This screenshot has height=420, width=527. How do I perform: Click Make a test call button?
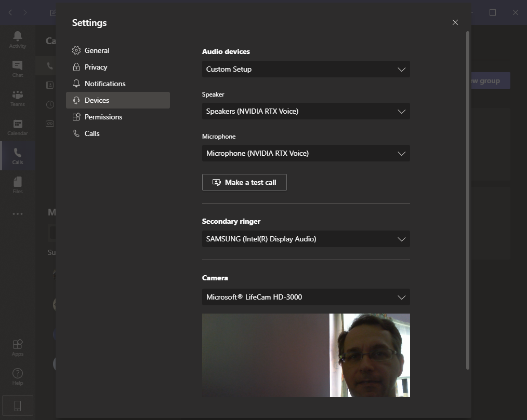(244, 182)
